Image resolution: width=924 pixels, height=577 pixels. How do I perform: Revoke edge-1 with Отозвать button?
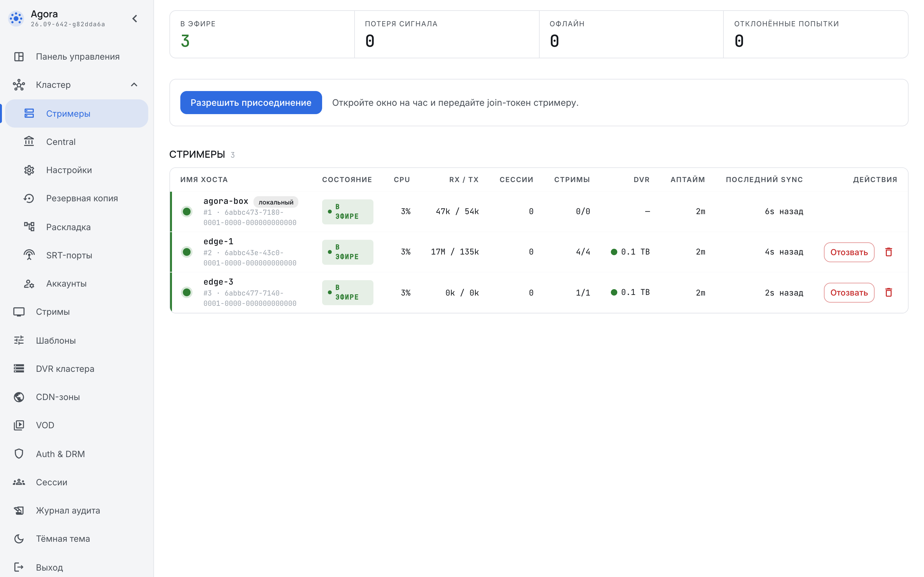tap(849, 252)
